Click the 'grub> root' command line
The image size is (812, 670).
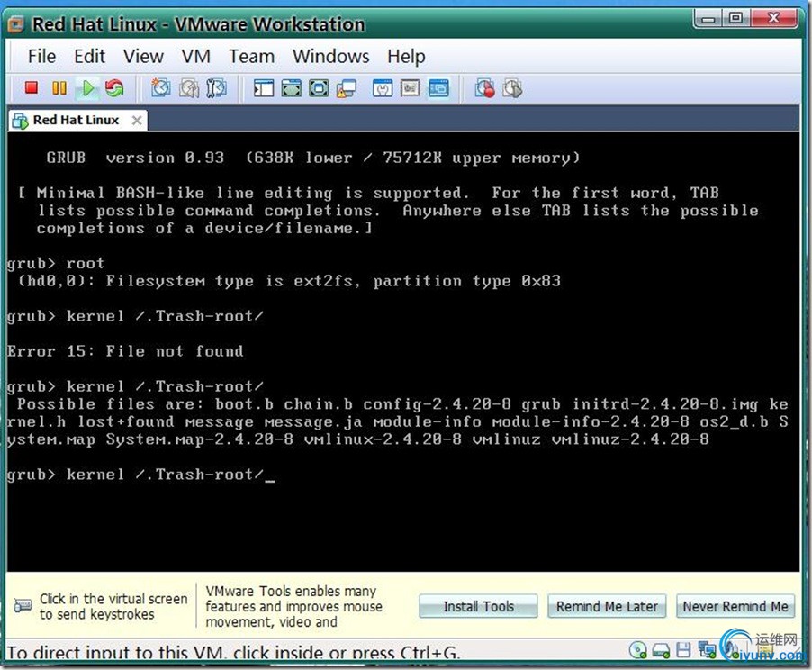56,263
